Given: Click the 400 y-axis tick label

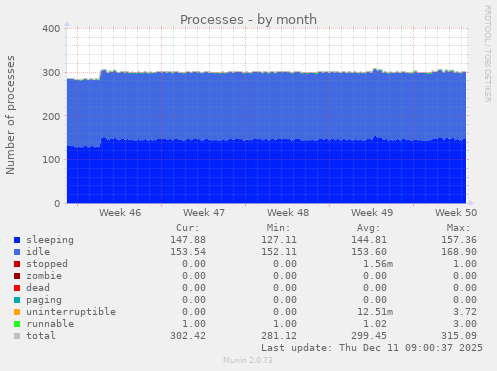Looking at the screenshot, I should coord(51,29).
